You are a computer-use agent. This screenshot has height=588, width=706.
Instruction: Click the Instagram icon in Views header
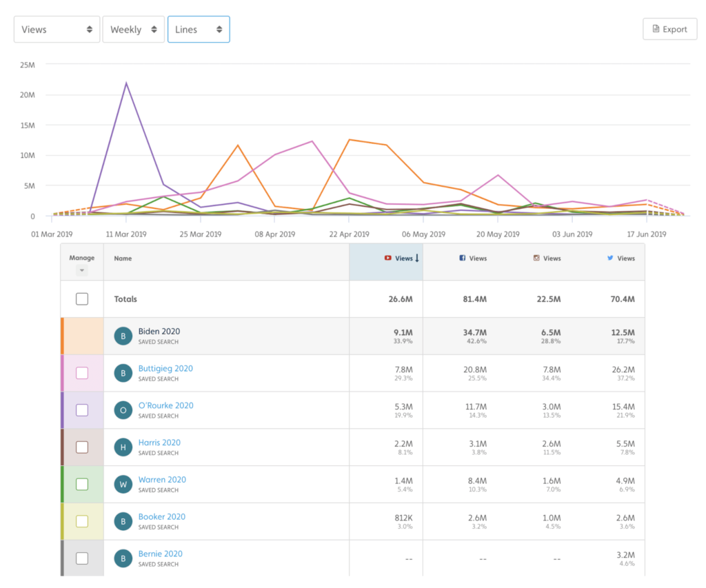(x=536, y=258)
